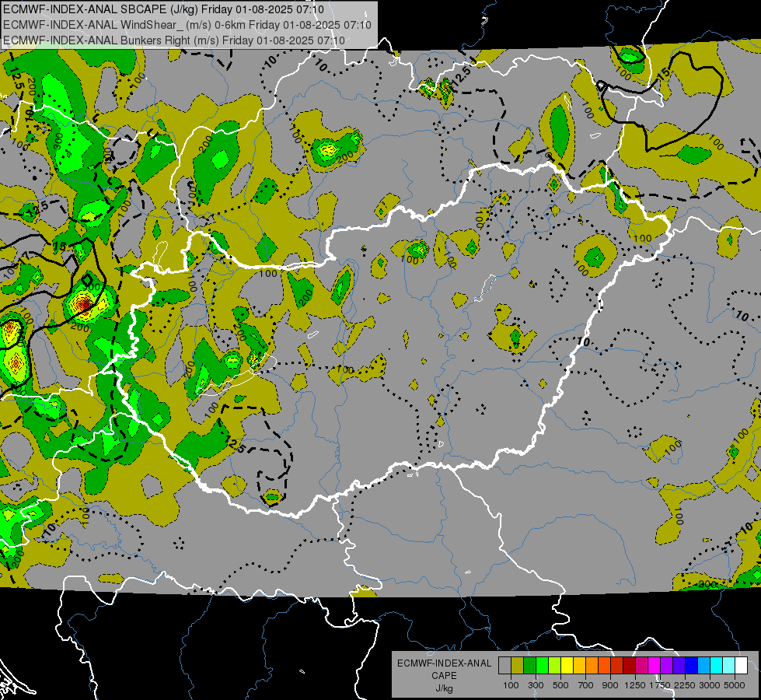
Task: Click the 500 legend scale value
Action: (560, 685)
